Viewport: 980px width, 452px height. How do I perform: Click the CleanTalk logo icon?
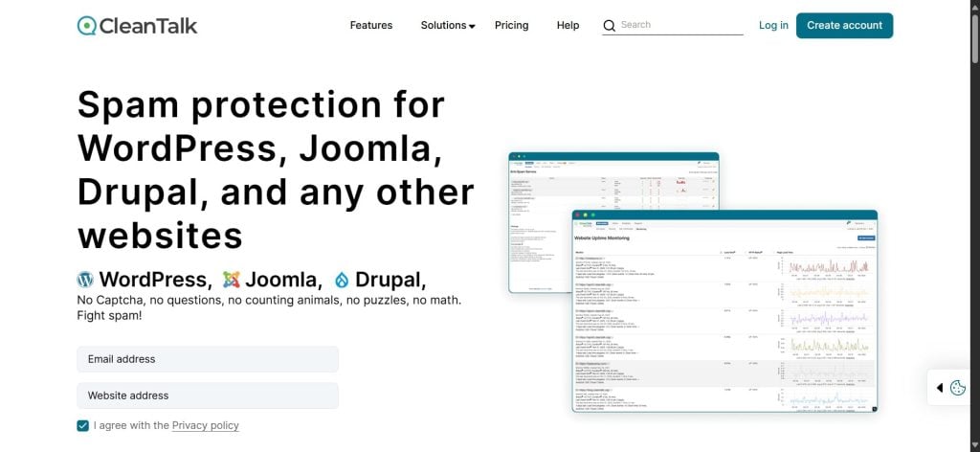[88, 26]
